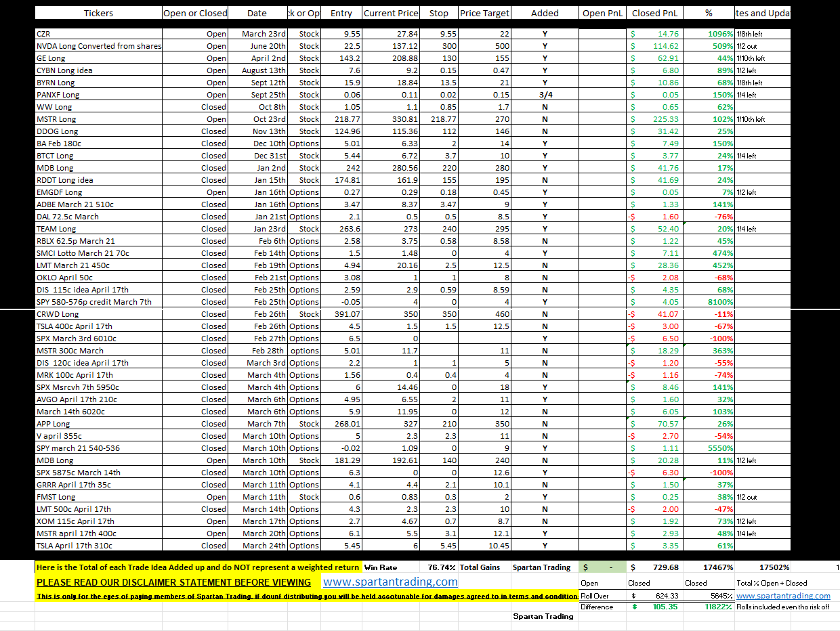This screenshot has height=631, width=840.
Task: Select the 'MSTR 300c March' cell
Action: coord(99,351)
